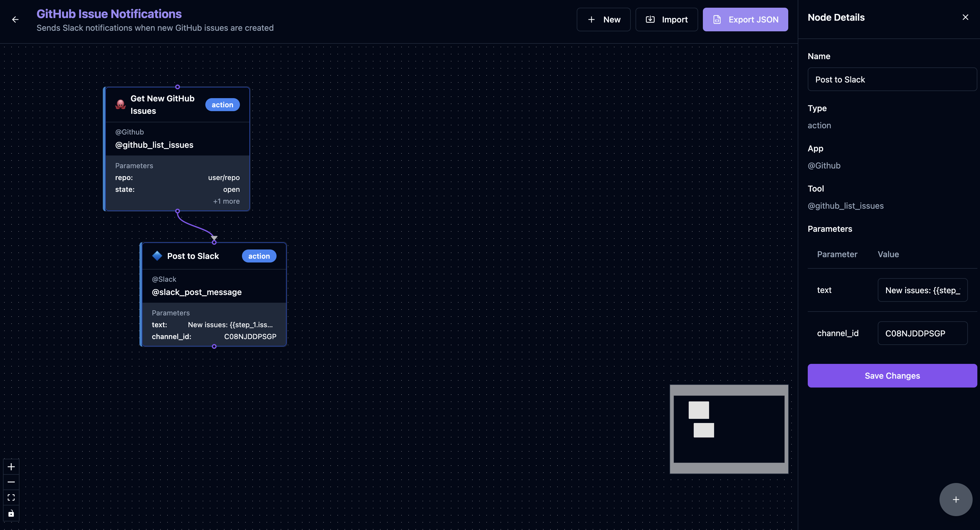Zoom out of the canvas
980x530 pixels.
(11, 482)
